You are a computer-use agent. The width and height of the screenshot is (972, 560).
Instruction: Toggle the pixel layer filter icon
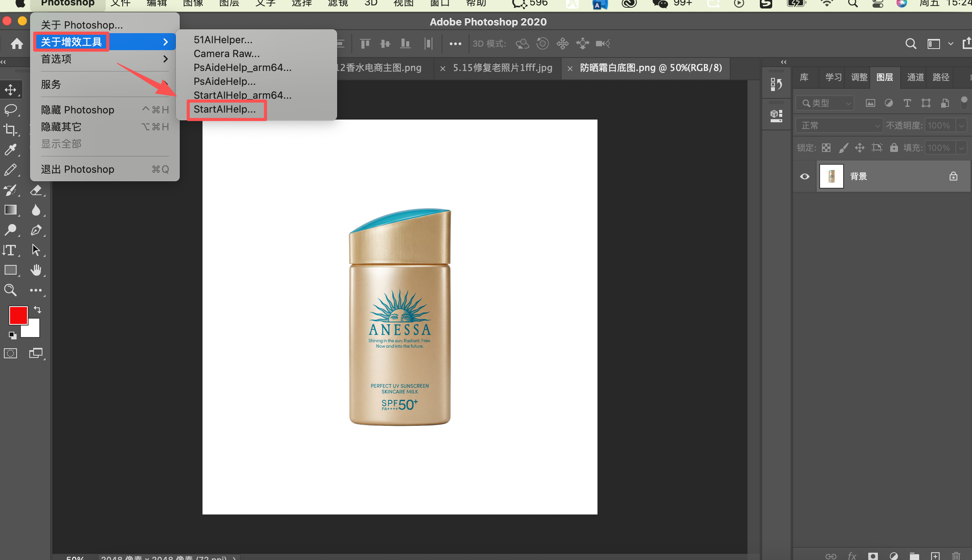point(870,103)
